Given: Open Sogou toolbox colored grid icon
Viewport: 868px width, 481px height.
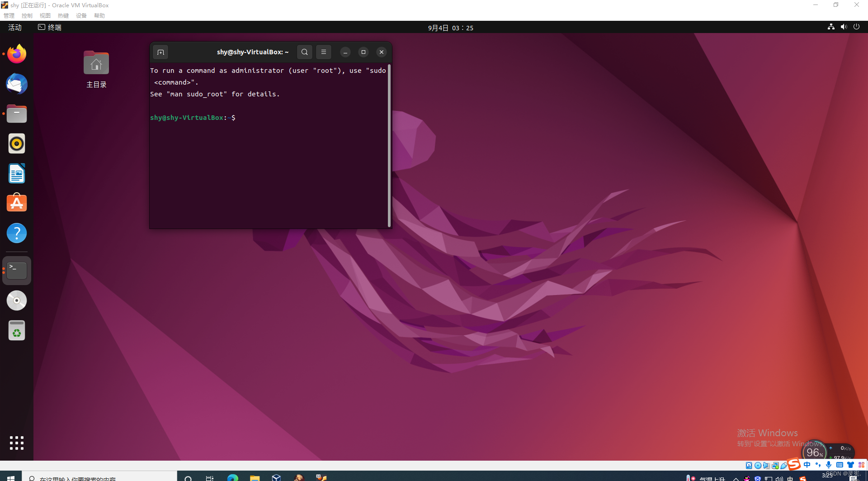Looking at the screenshot, I should (x=861, y=465).
